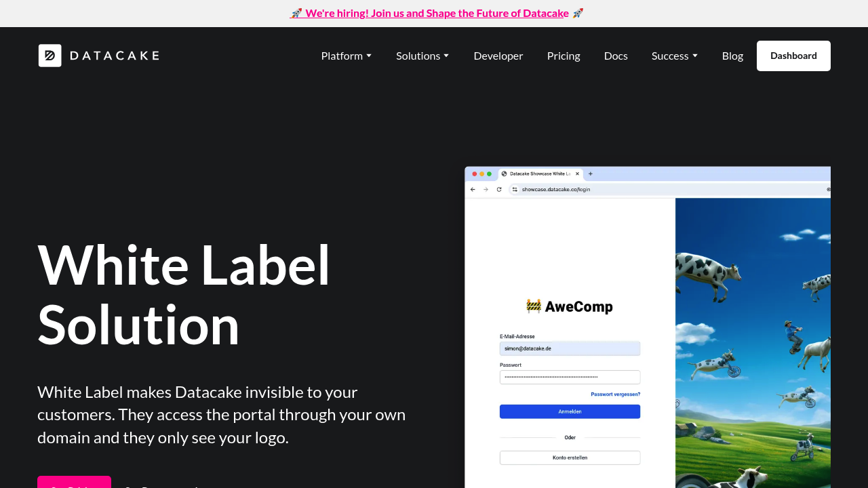Viewport: 868px width, 488px height.
Task: Click the back arrow in the showcase browser
Action: tap(473, 189)
